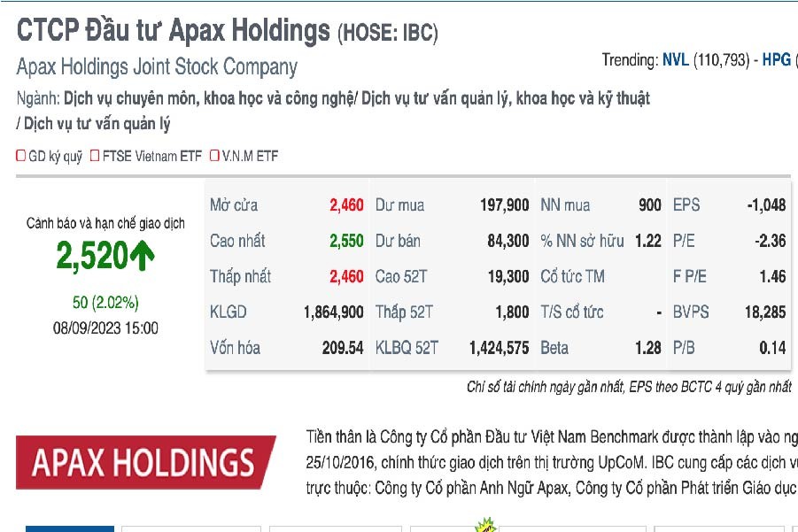Click the green price up arrow
The height and width of the screenshot is (532, 798).
[x=142, y=257]
